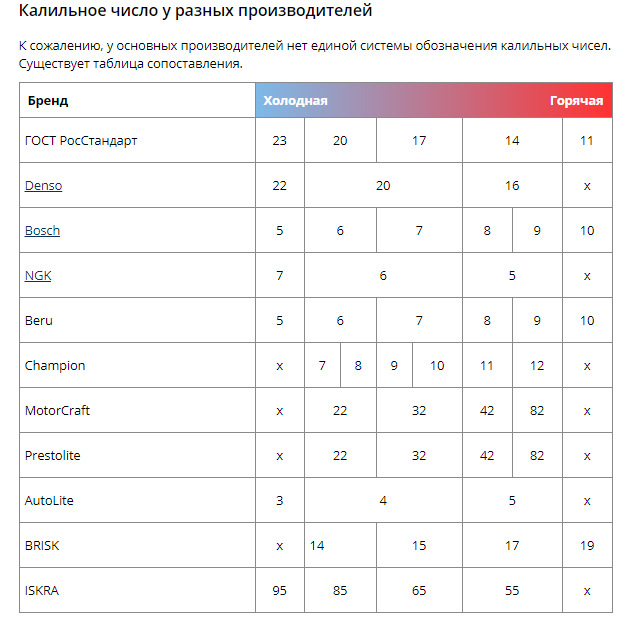Follow the NGK hyperlink
The height and width of the screenshot is (627, 625).
tap(38, 276)
